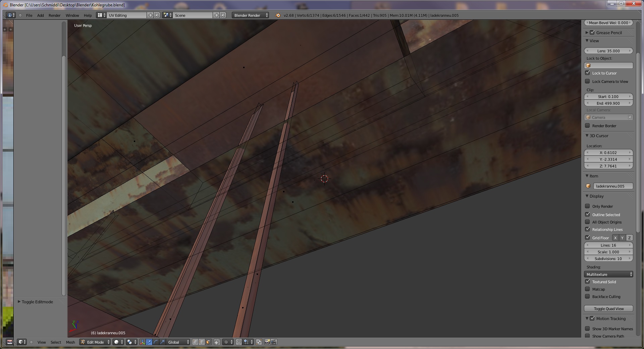Enable Matcap checkbox
Image resolution: width=644 pixels, height=349 pixels.
pos(587,289)
